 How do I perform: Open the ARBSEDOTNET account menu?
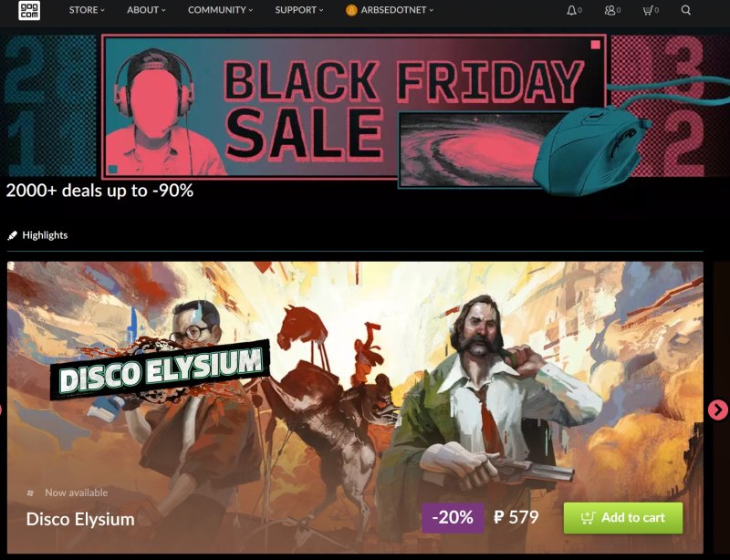pyautogui.click(x=397, y=10)
